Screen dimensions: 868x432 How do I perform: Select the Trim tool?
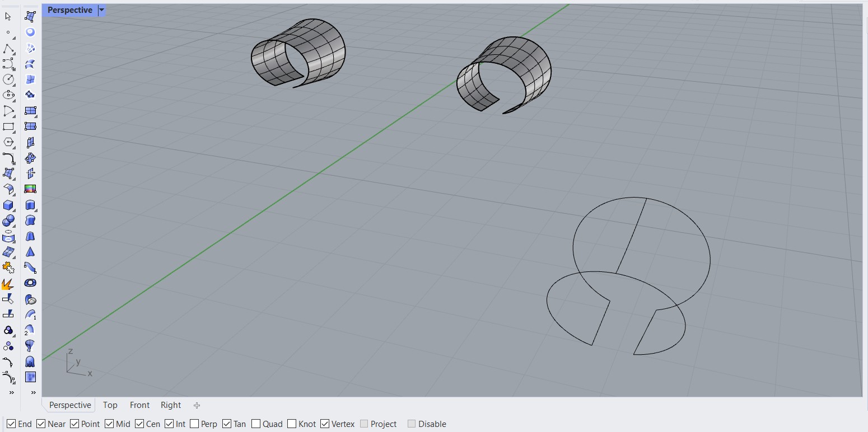coord(8,299)
